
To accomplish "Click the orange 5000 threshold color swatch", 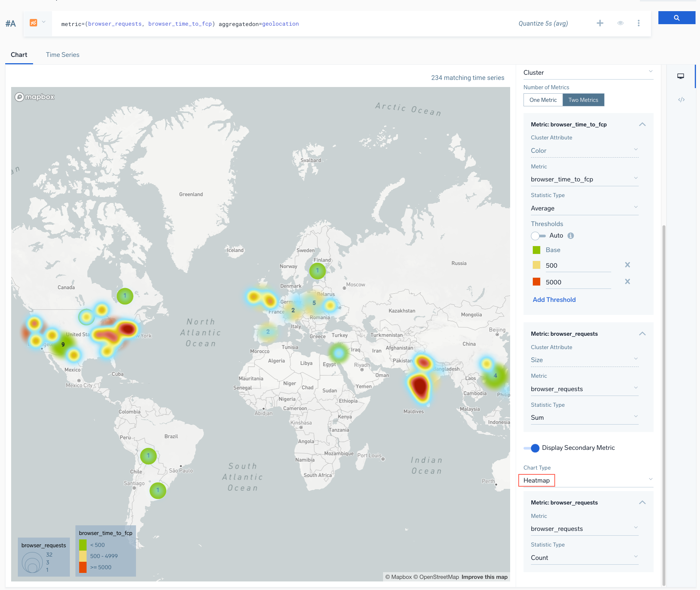I will (x=536, y=282).
